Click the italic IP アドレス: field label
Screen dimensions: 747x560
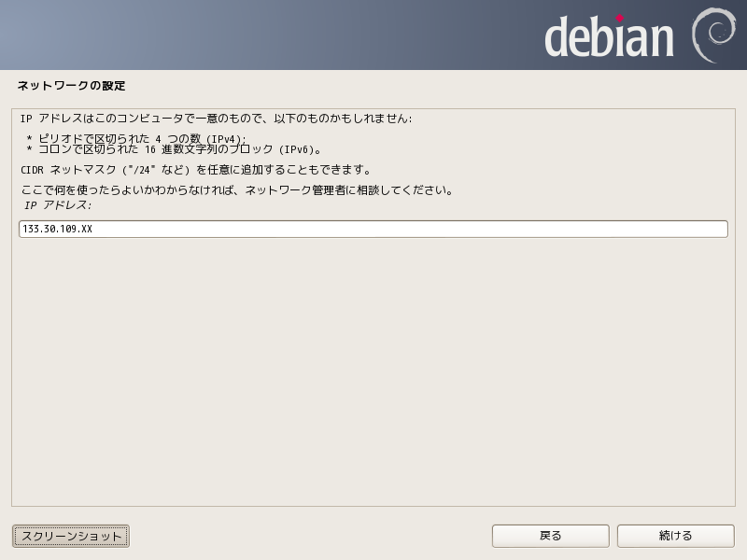58,204
